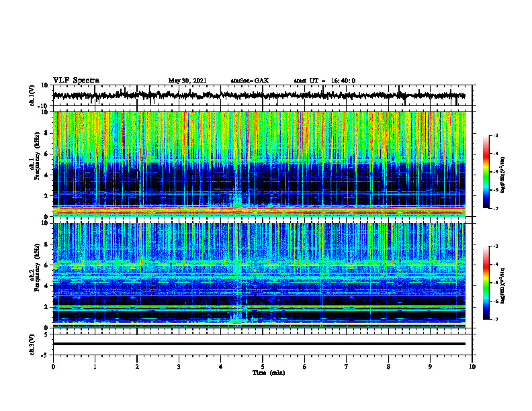Click time axis tick label "0"
Image resolution: width=532 pixels, height=411 pixels.
point(53,367)
